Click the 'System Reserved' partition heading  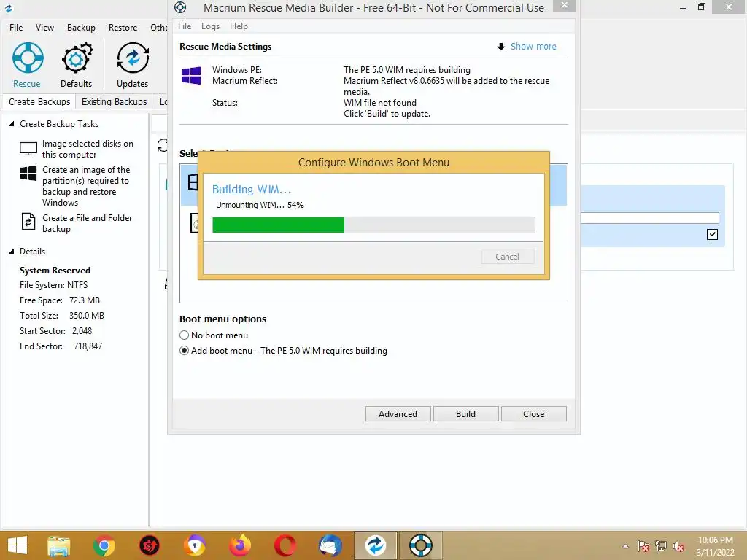click(55, 271)
